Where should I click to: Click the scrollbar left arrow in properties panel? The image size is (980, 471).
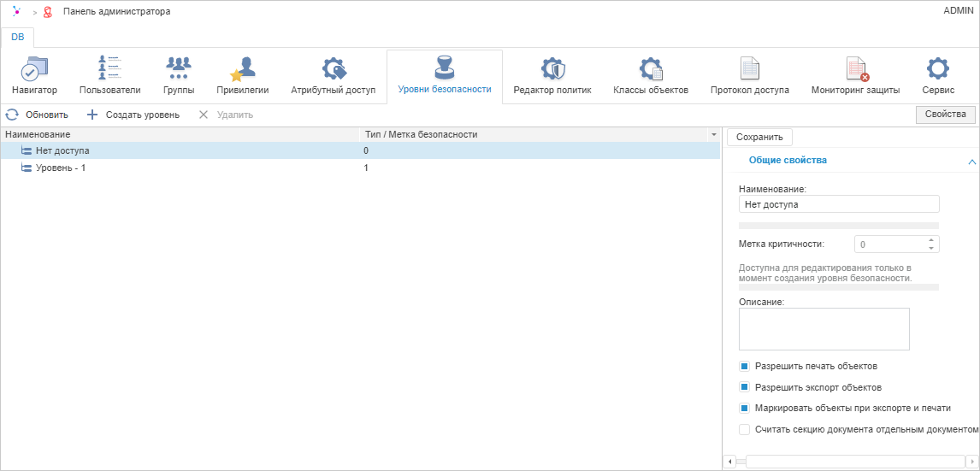pyautogui.click(x=729, y=462)
